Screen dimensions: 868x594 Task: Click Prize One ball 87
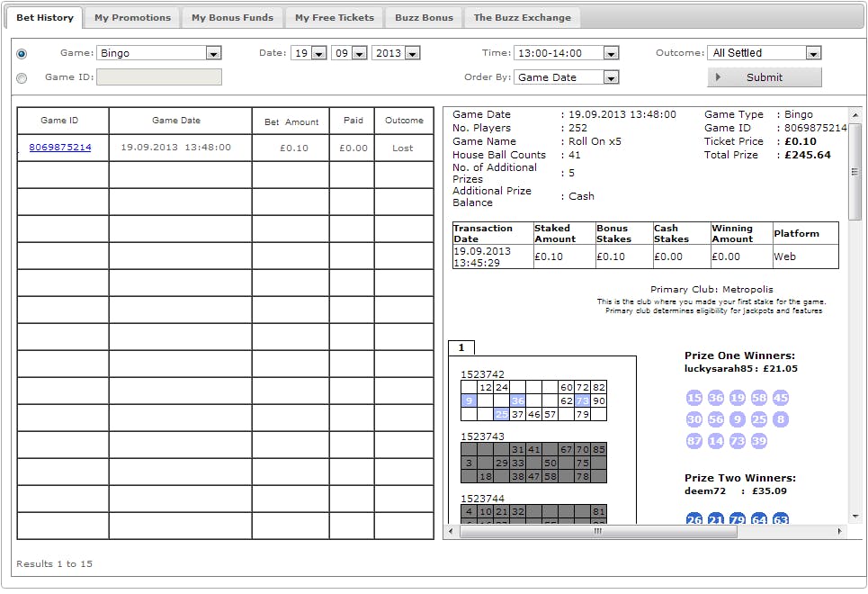click(694, 441)
